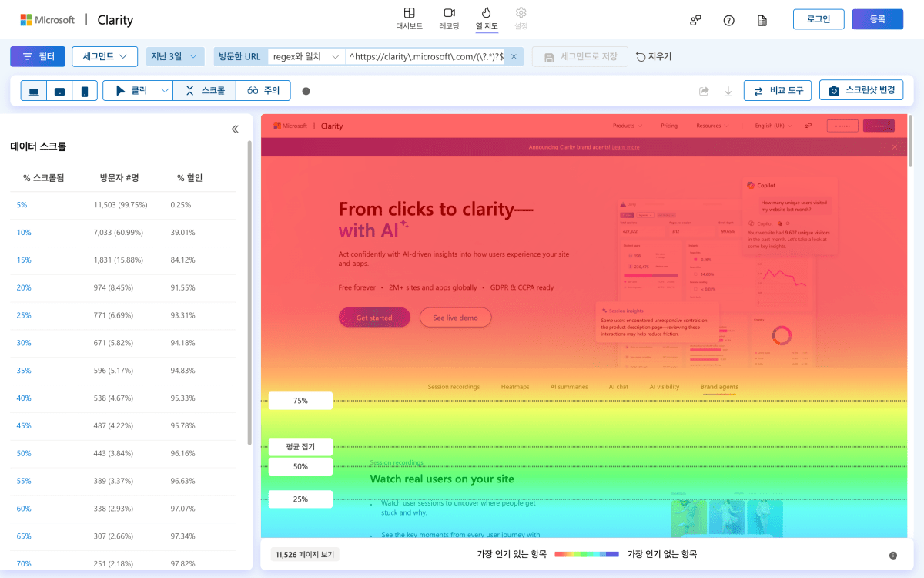
Task: Click the download heatmap icon
Action: [x=728, y=91]
